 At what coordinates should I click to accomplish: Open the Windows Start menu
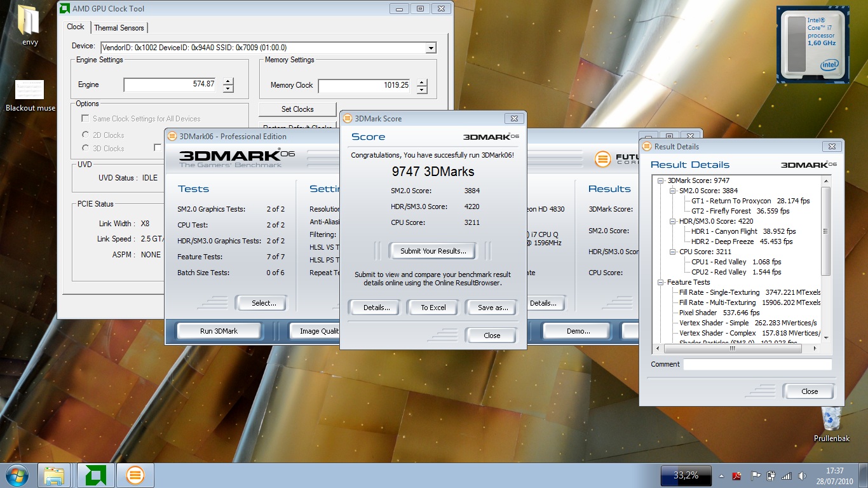coord(17,475)
